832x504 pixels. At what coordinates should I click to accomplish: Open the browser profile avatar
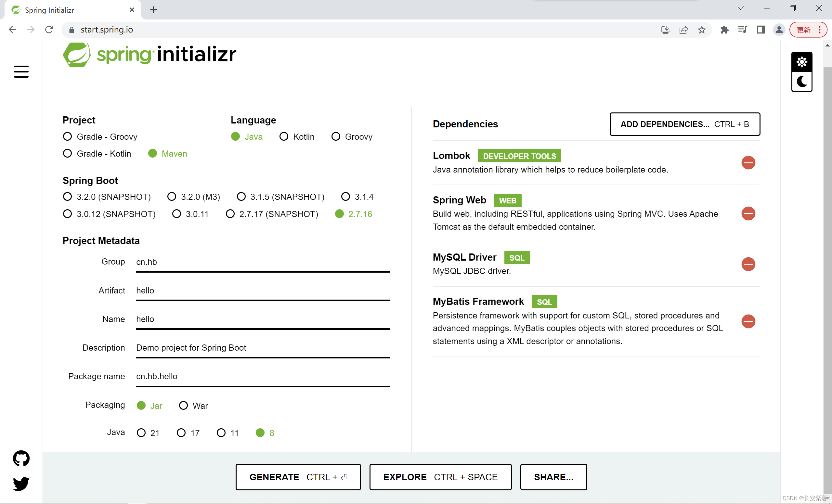(779, 30)
